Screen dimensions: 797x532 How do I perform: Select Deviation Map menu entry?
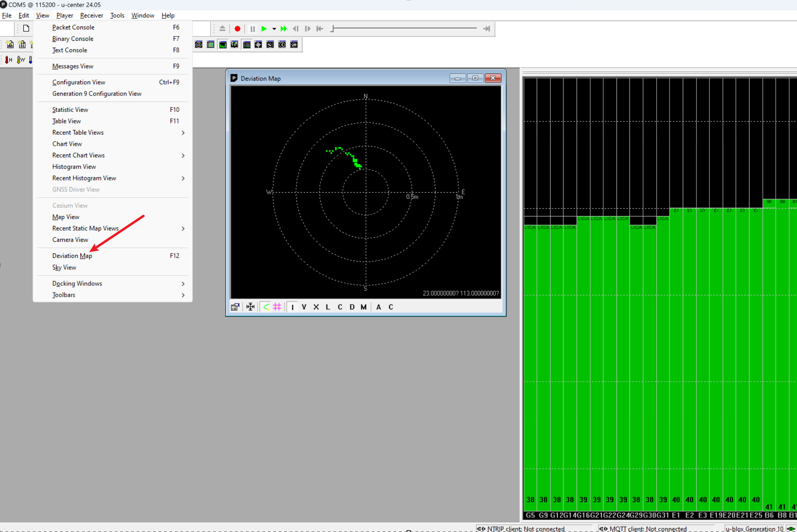tap(72, 256)
